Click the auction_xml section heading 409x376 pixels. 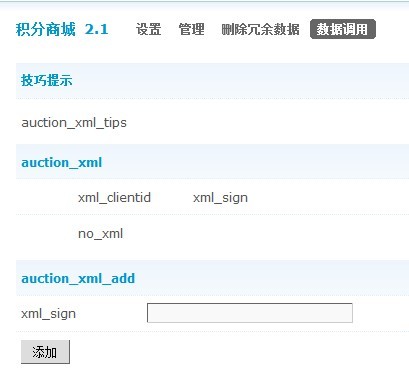(x=62, y=163)
